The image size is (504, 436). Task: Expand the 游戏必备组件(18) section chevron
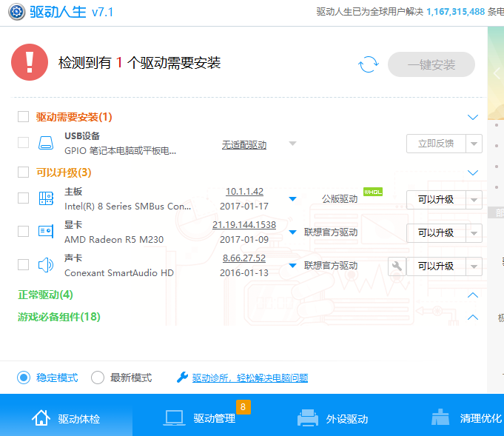[x=473, y=318]
